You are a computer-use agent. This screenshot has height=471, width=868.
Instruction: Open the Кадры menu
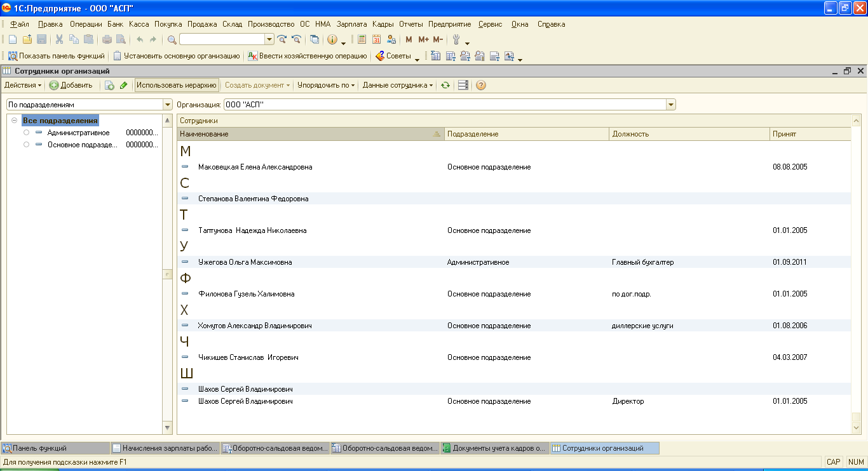coord(383,24)
